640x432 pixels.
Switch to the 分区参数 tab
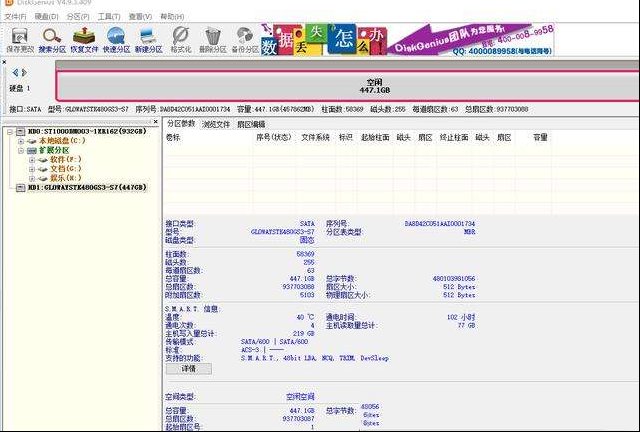[x=181, y=124]
